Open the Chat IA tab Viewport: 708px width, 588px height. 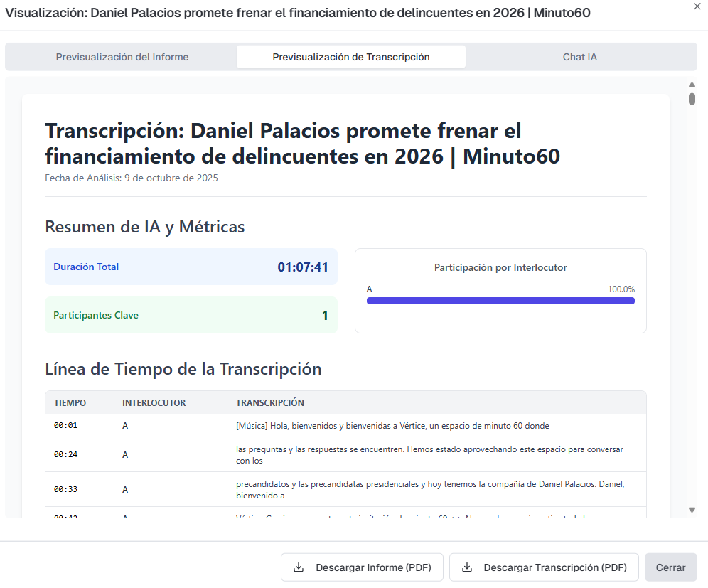[x=579, y=56]
